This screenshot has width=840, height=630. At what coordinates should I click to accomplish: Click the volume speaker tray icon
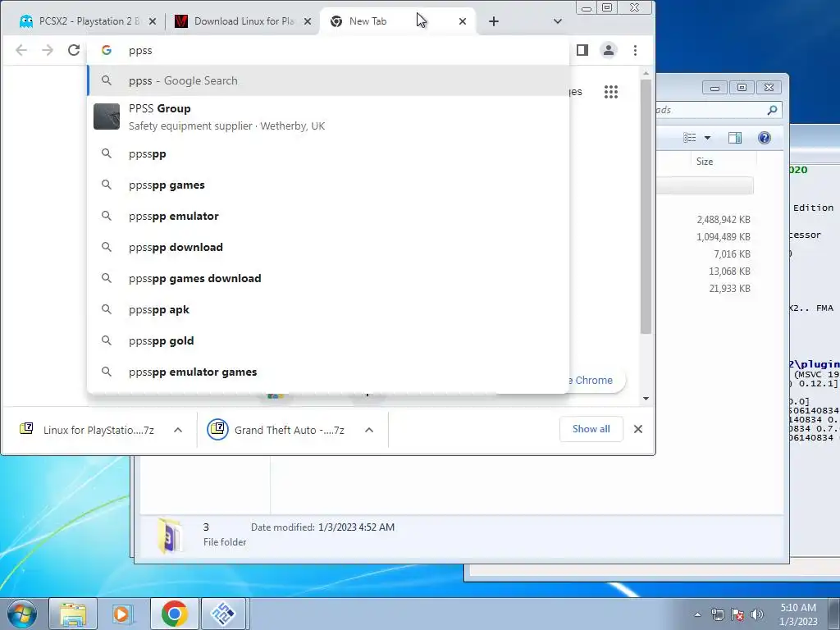click(x=757, y=614)
